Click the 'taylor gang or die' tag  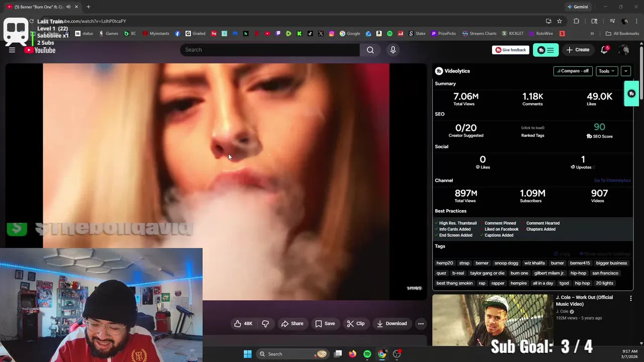click(487, 273)
